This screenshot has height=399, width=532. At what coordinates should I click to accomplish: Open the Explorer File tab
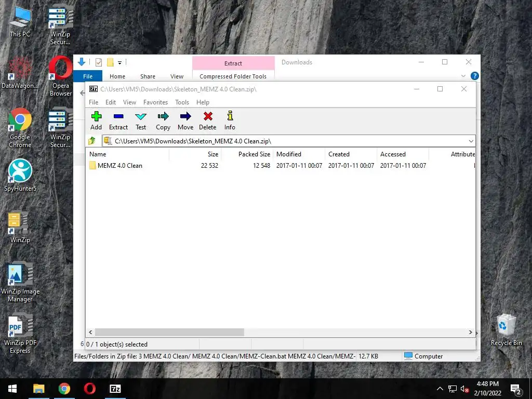87,76
